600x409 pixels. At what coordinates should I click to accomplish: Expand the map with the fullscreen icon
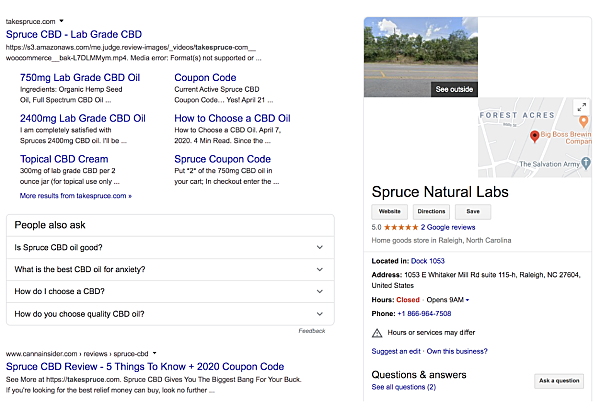[582, 108]
